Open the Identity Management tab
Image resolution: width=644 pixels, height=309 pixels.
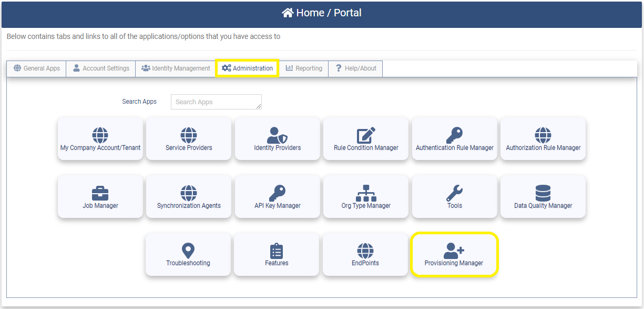coord(176,68)
